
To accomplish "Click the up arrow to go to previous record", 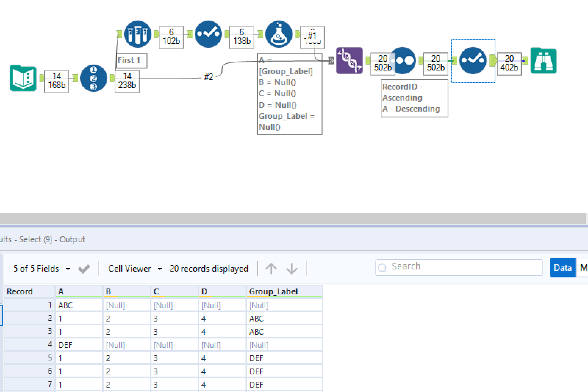I will coord(272,268).
